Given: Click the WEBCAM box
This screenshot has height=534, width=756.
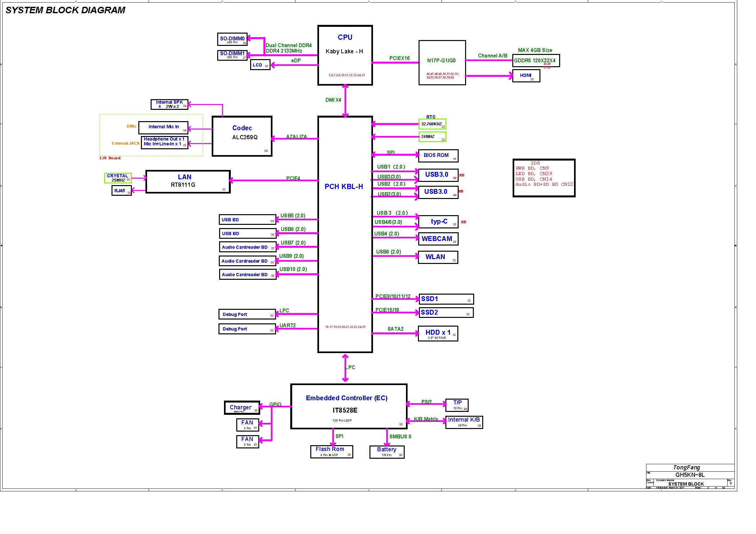Looking at the screenshot, I should [438, 239].
